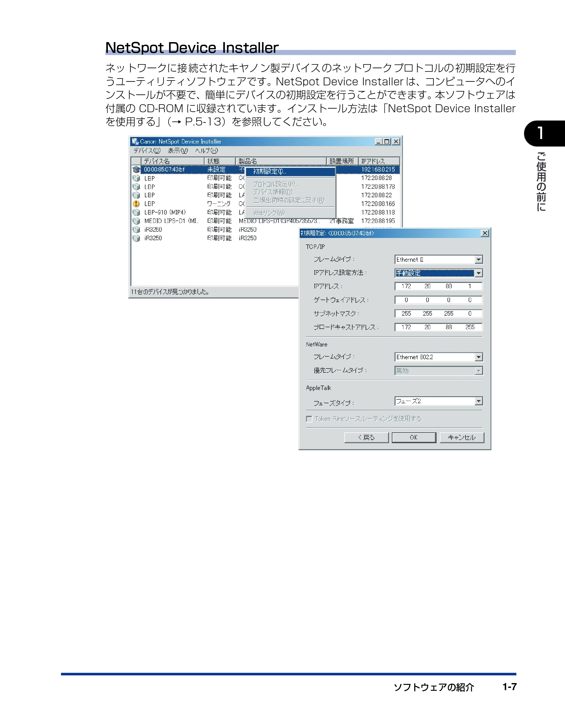Click printer icon of LBP row 172.20.88.28
This screenshot has width=565, height=728.
(x=136, y=178)
